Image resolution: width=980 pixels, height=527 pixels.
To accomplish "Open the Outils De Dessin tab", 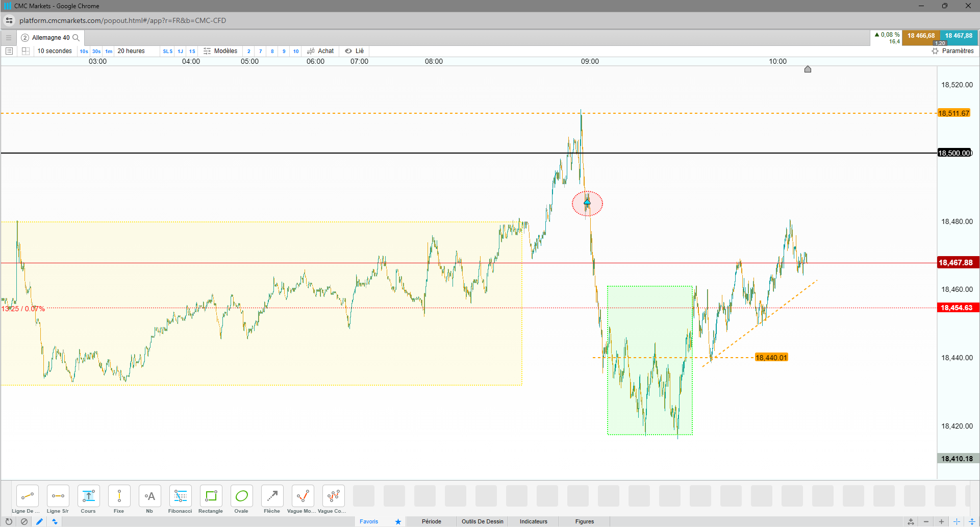I will click(483, 521).
